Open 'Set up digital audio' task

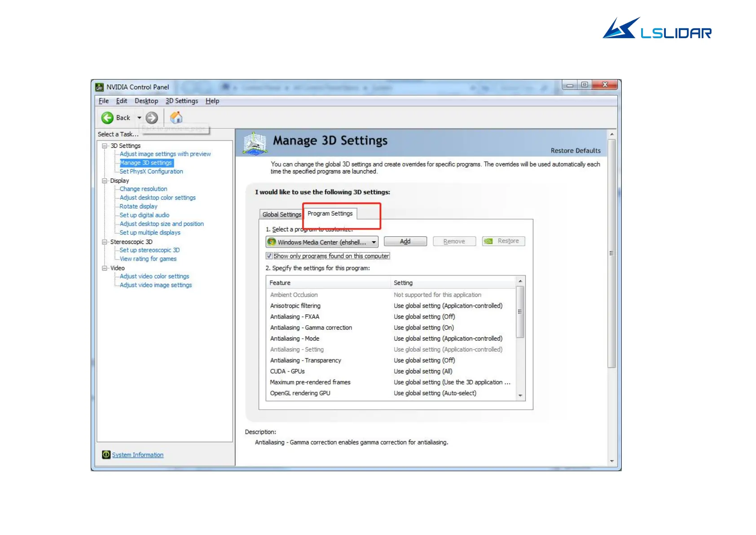pyautogui.click(x=145, y=215)
